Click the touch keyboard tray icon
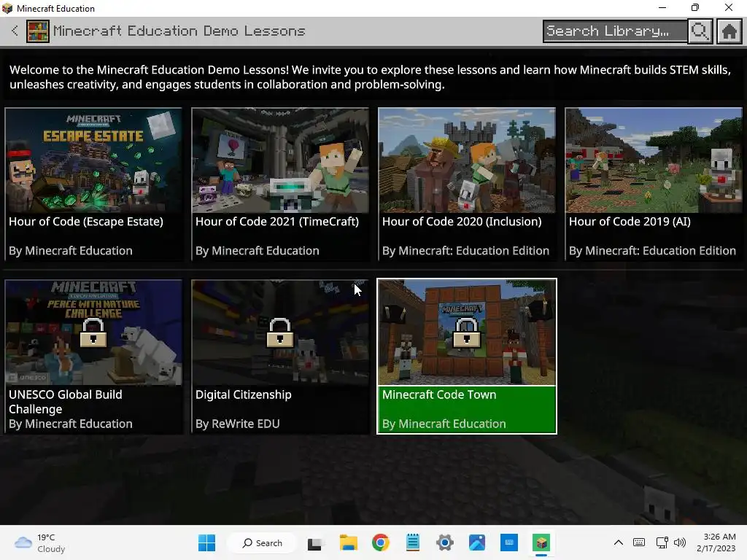This screenshot has height=560, width=747. tap(639, 542)
